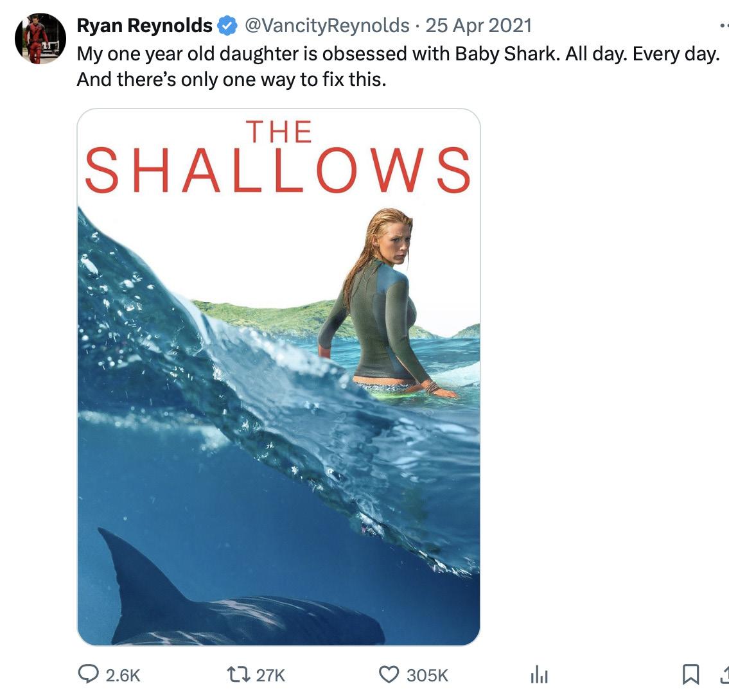Open the 25 Apr 2021 timestamp link

[479, 26]
